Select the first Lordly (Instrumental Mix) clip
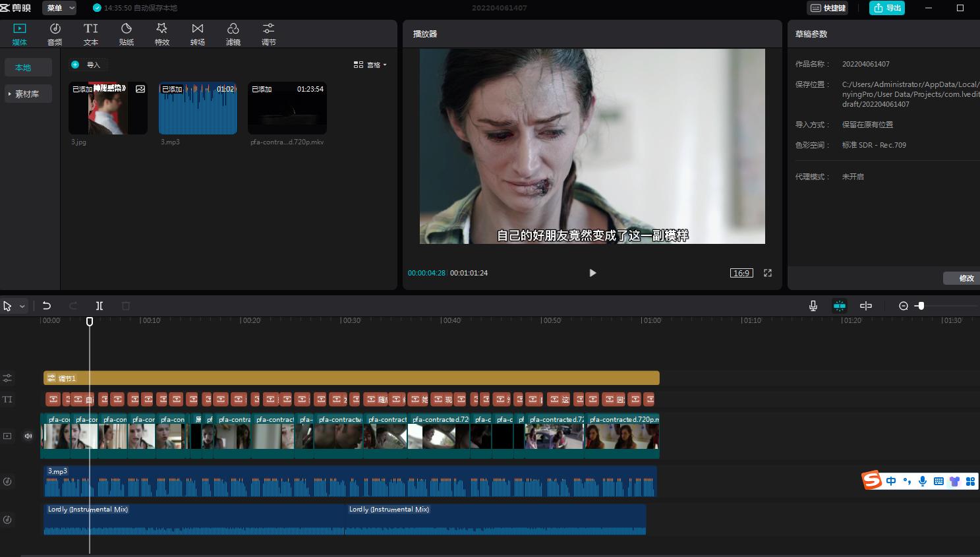The image size is (980, 557). click(x=194, y=519)
